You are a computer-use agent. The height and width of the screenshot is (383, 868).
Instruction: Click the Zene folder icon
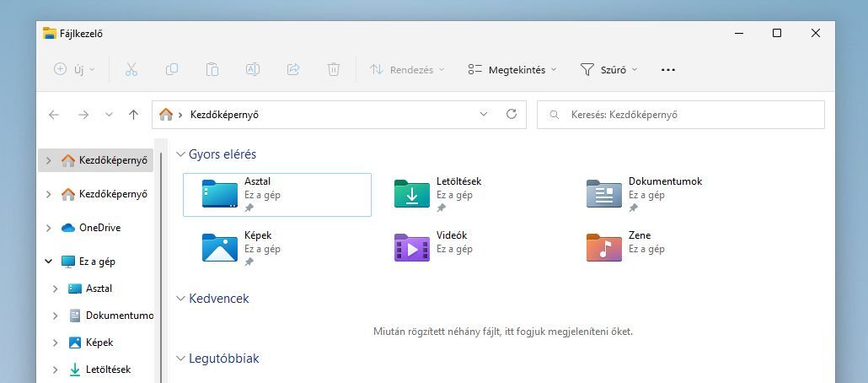pyautogui.click(x=604, y=247)
